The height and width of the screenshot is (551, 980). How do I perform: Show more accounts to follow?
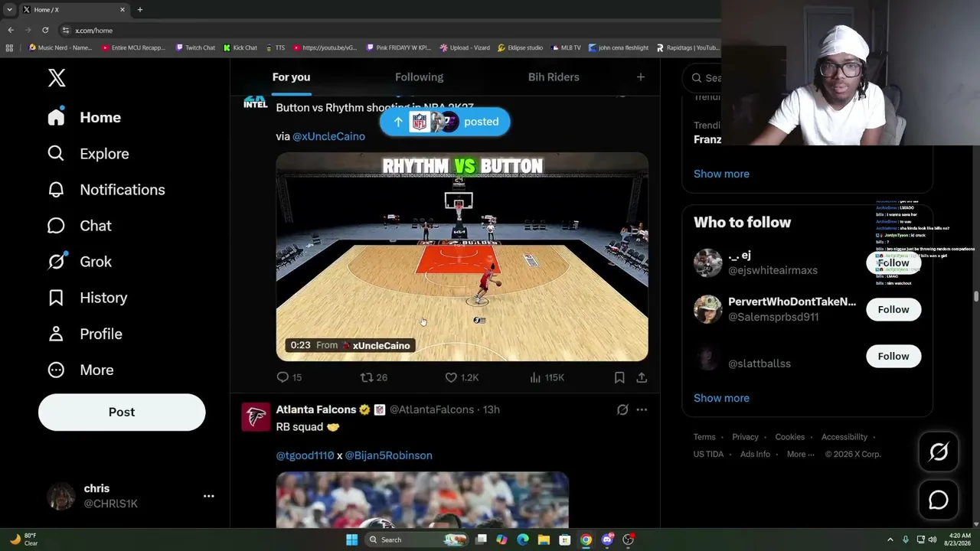pos(721,398)
